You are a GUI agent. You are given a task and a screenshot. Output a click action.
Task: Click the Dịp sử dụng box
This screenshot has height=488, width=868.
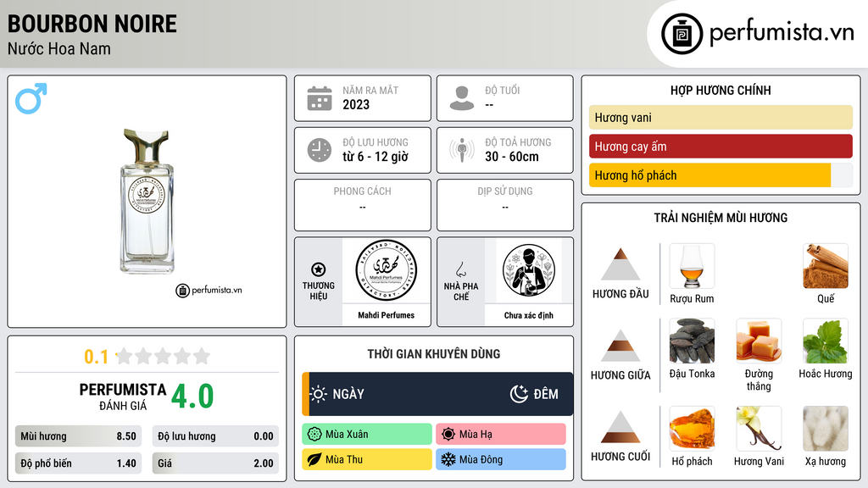click(x=505, y=205)
